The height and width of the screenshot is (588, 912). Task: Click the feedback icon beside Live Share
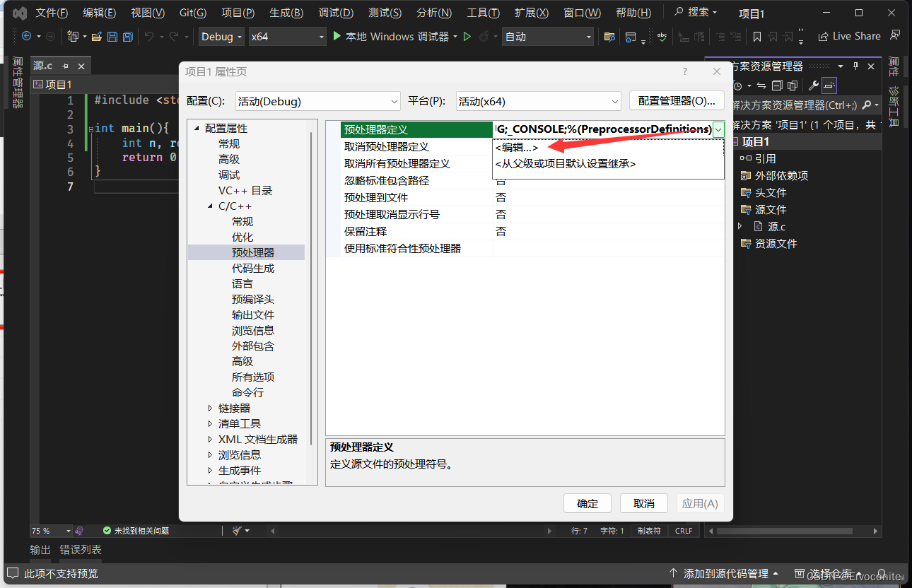(x=895, y=35)
